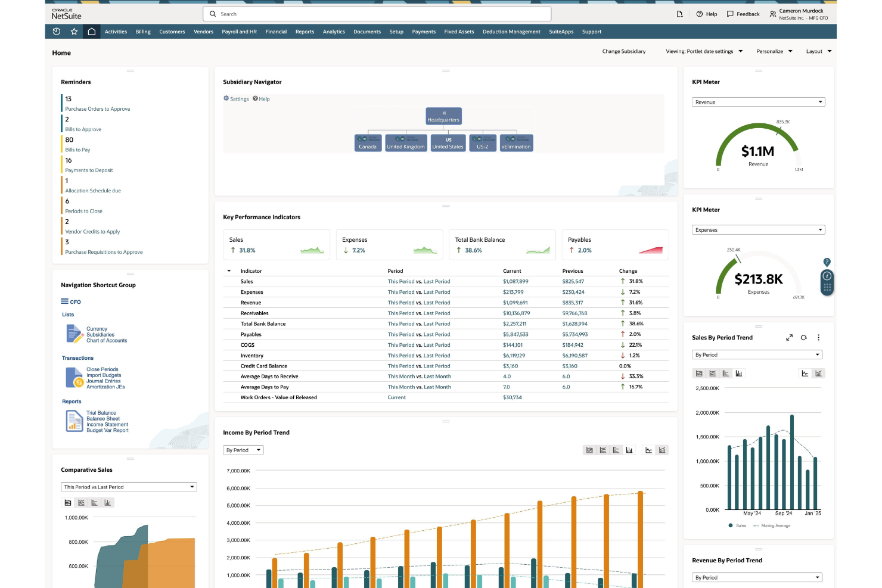The image size is (882, 588).
Task: Open Viewing: Portlet date settings dropdown
Action: tap(704, 51)
